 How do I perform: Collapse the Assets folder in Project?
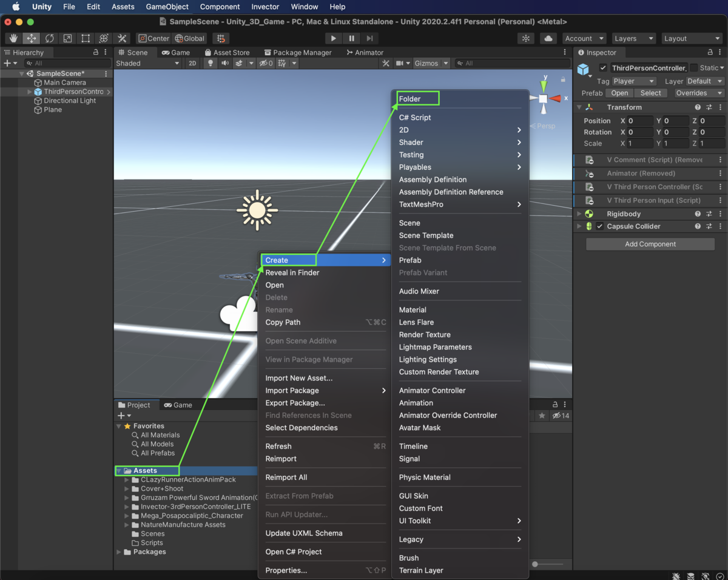119,471
